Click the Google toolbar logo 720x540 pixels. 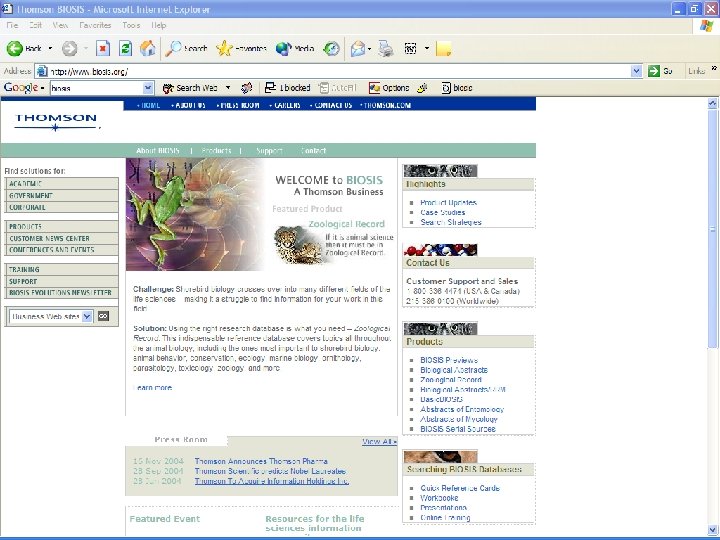(21, 87)
